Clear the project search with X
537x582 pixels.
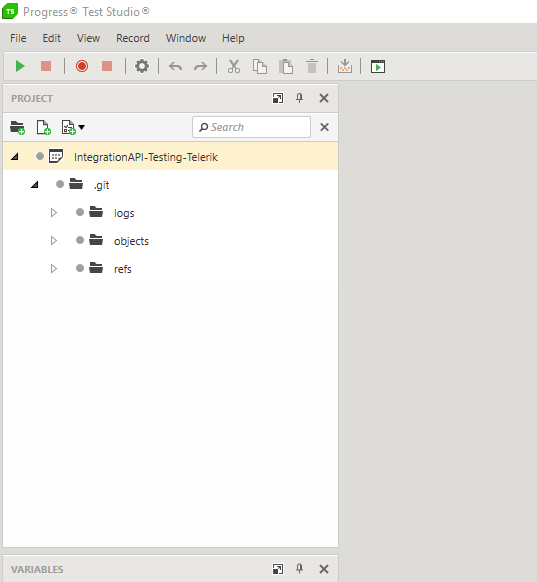click(x=324, y=127)
